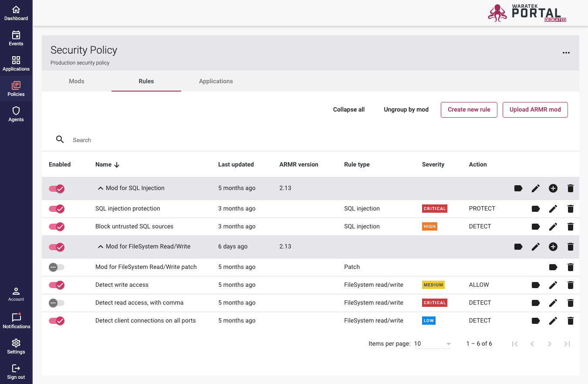Delete Block untrusted SQL sources rule
This screenshot has width=588, height=384.
(x=571, y=227)
